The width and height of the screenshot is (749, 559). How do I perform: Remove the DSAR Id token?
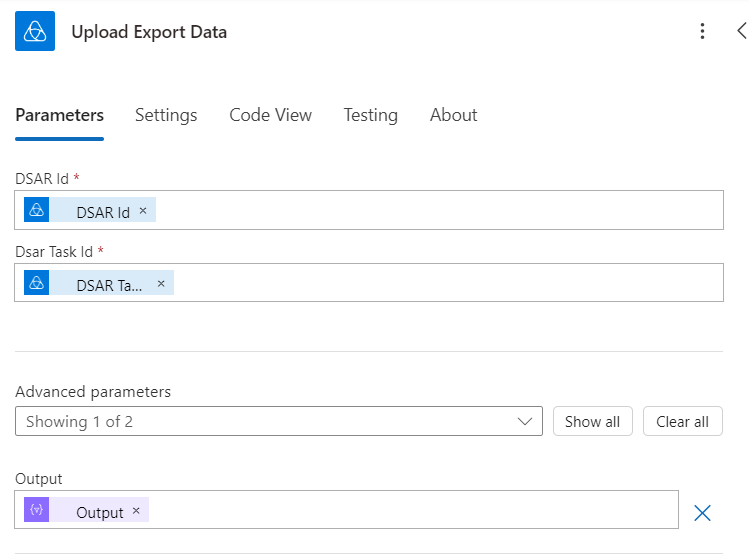(x=143, y=211)
